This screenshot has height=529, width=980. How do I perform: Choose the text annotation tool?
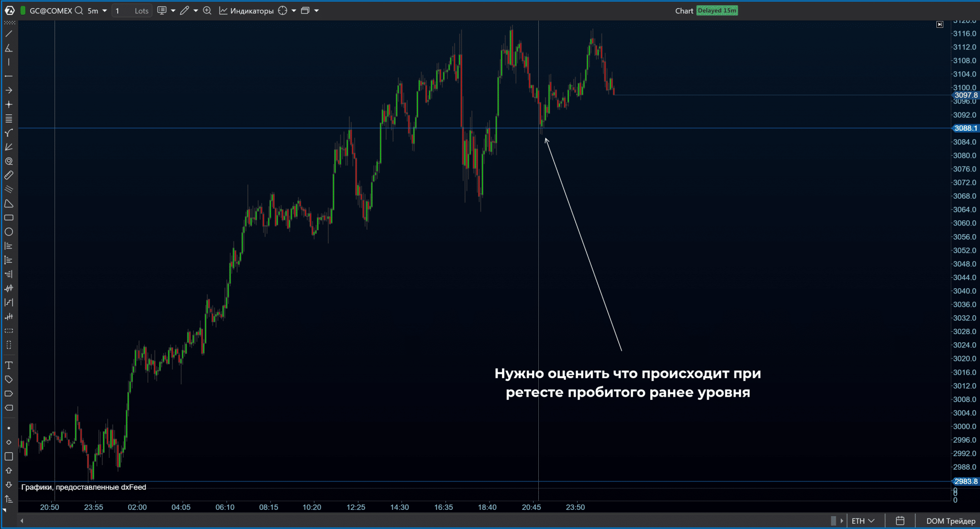[9, 365]
